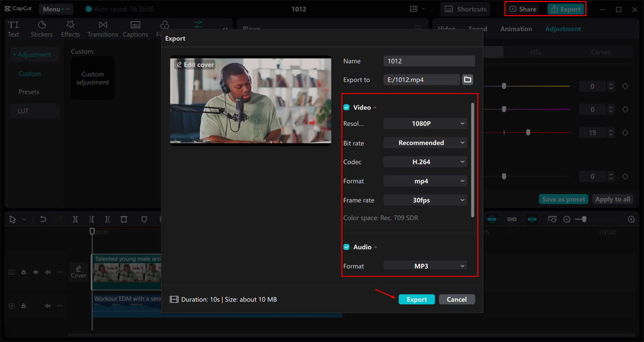Select Custom in the Adjustment sidebar
644x342 pixels.
point(30,74)
